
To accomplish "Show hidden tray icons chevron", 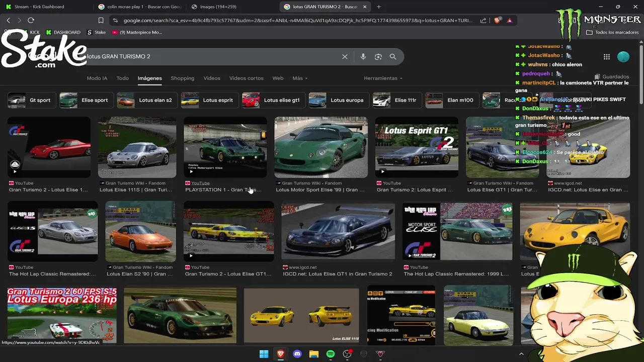I will (521, 354).
